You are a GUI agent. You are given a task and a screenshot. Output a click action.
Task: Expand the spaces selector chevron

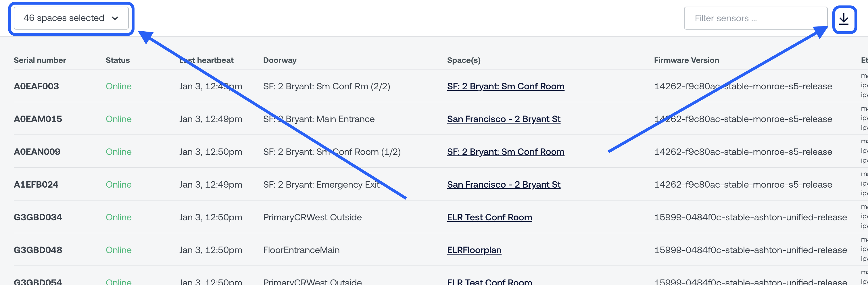point(115,18)
